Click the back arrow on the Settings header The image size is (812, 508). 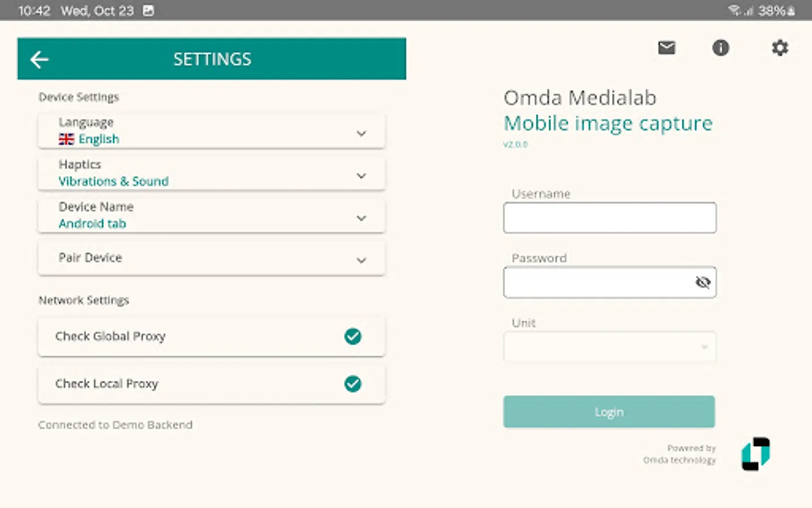(38, 59)
